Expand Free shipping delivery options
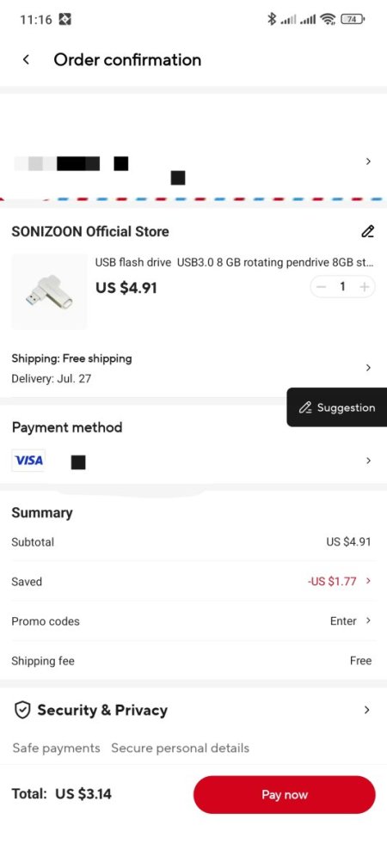387x868 pixels. (x=368, y=368)
